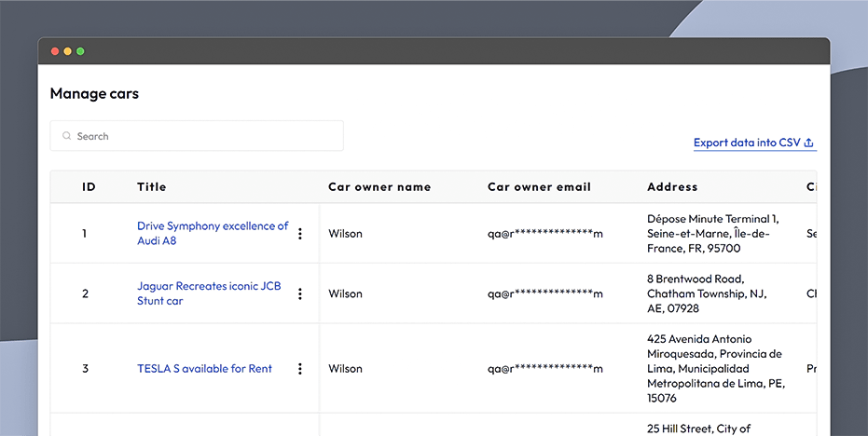Click the 25 Hill Street address
868x436 pixels.
[698, 429]
